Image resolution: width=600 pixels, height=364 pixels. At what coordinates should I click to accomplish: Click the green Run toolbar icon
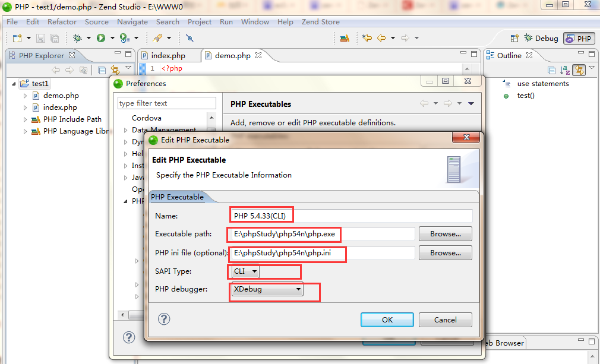pyautogui.click(x=101, y=38)
